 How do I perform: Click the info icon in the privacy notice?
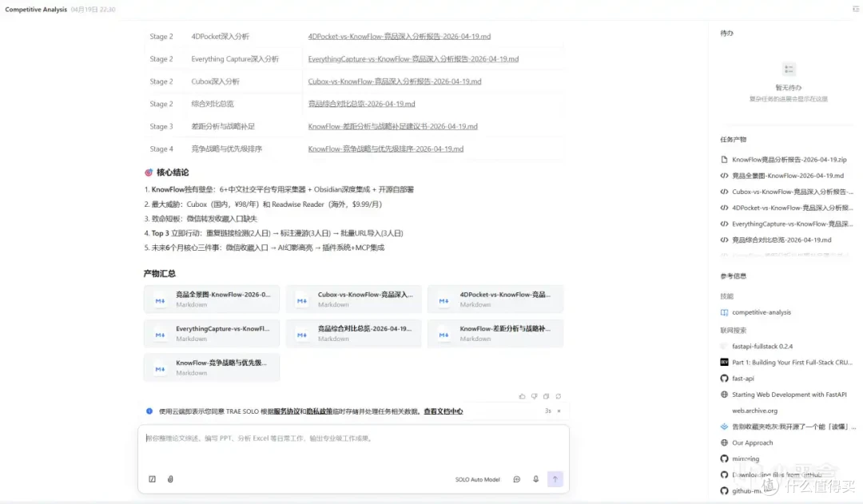[x=149, y=411]
